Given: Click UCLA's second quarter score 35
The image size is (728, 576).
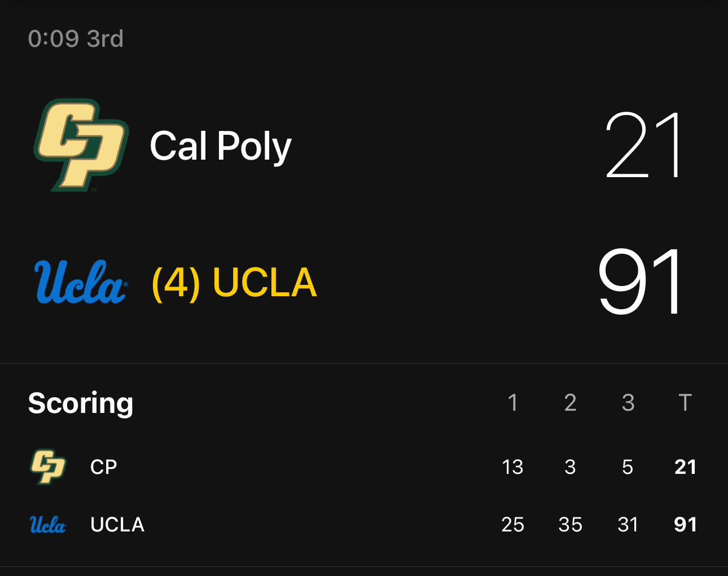Looking at the screenshot, I should pos(570,525).
